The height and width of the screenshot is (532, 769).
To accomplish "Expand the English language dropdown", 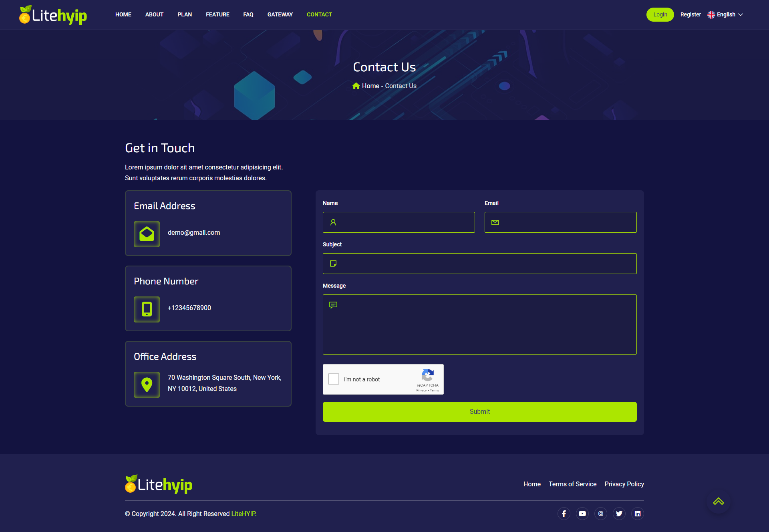I will [727, 14].
